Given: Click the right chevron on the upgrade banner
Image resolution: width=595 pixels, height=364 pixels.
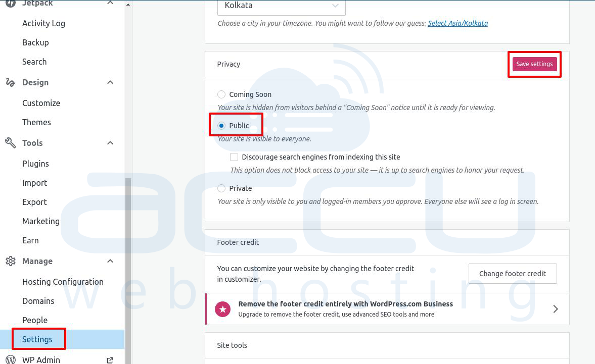Looking at the screenshot, I should pos(556,309).
